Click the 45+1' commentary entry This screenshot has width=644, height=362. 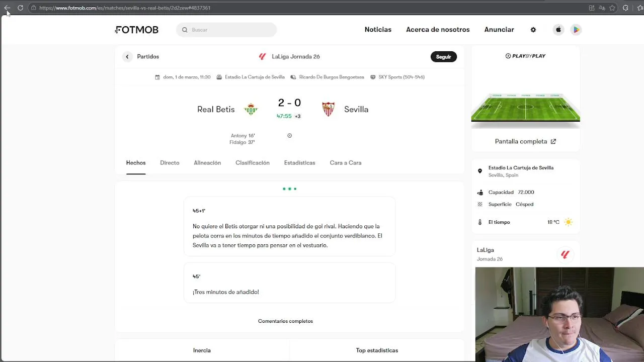(289, 227)
